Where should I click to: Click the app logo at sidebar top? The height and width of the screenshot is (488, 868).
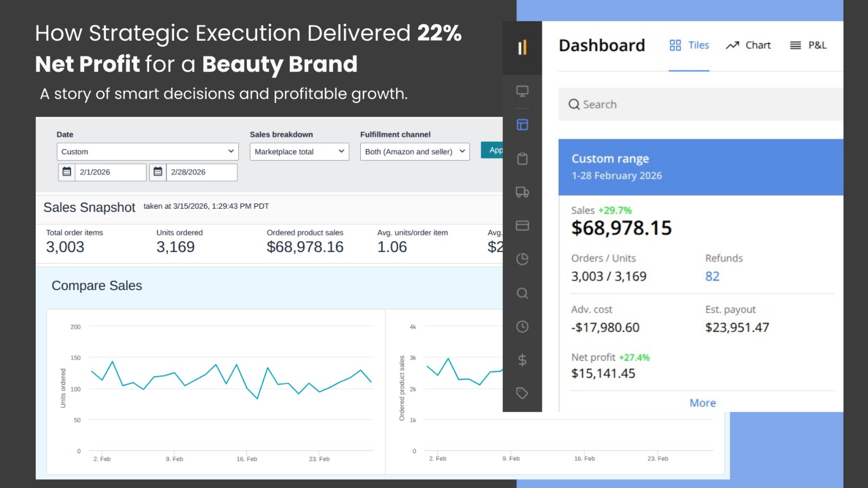coord(522,48)
